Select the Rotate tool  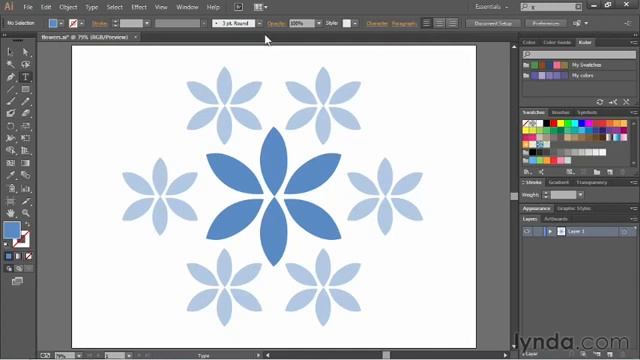[10, 126]
